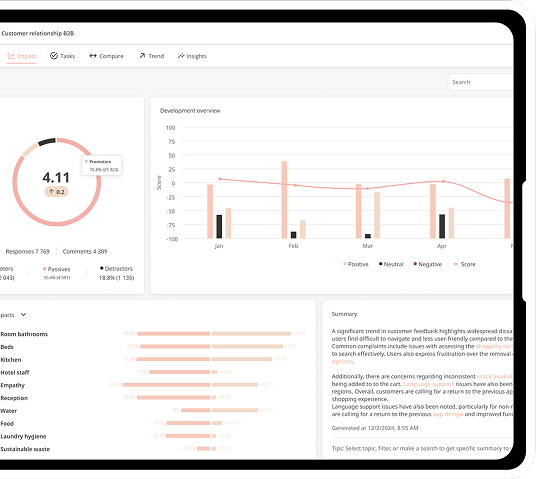Click Generated at 12/2/2024 timestamp
Screen dimensions: 536x479
375,428
